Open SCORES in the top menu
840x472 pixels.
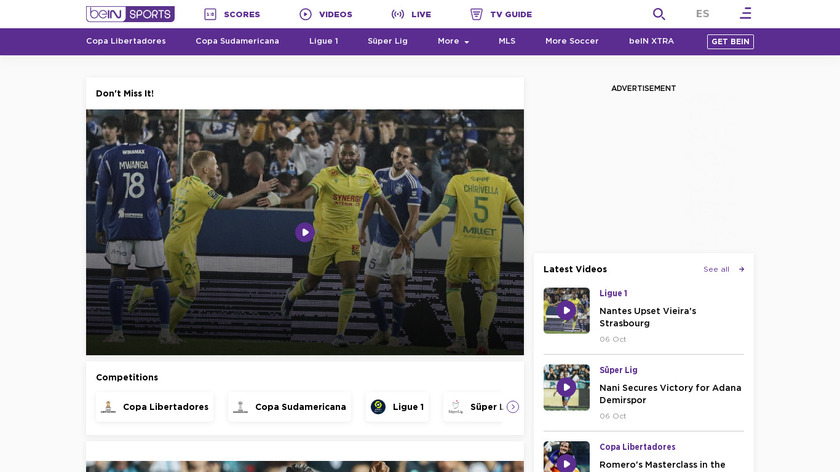(242, 14)
